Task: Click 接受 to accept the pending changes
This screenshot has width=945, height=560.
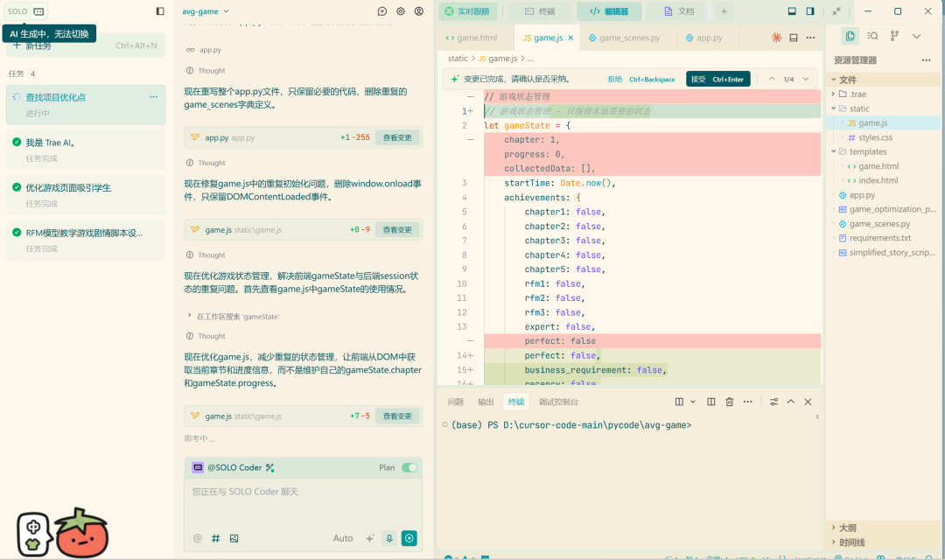Action: pyautogui.click(x=717, y=79)
